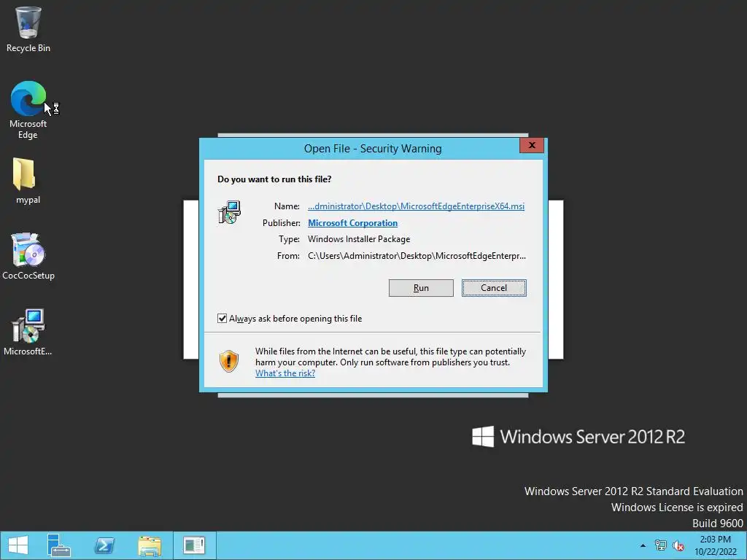Close the Security Warning dialog
Viewport: 747px width, 560px height.
coord(532,145)
